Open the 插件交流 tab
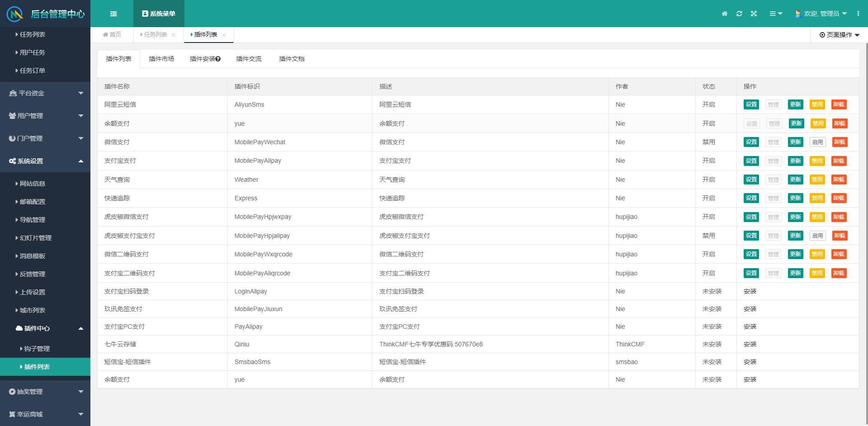Viewport: 868px width, 426px height. click(x=249, y=59)
